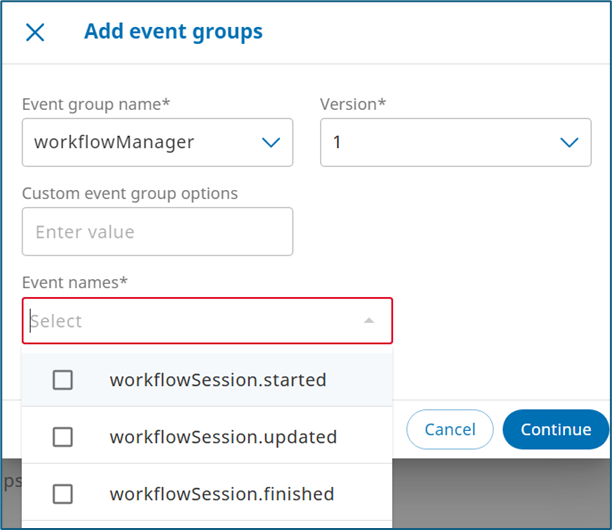612x530 pixels.
Task: Click the Event names label
Action: tap(75, 283)
